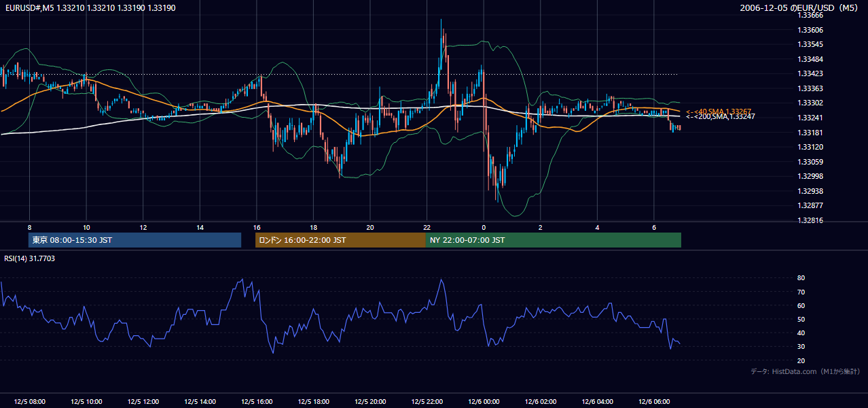Click the bottom time label 12/5 14:00
The height and width of the screenshot is (408, 868).
point(200,402)
